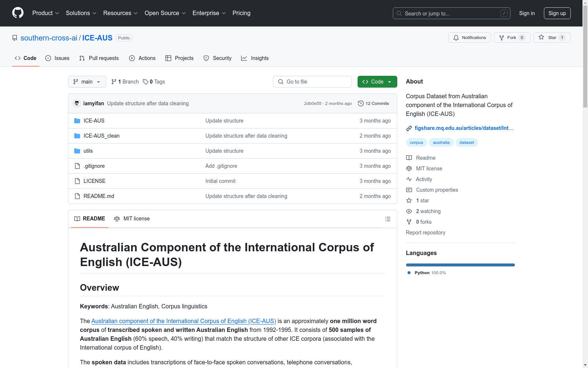This screenshot has height=368, width=588.
Task: Click the .gitignore file icon
Action: pos(77,166)
